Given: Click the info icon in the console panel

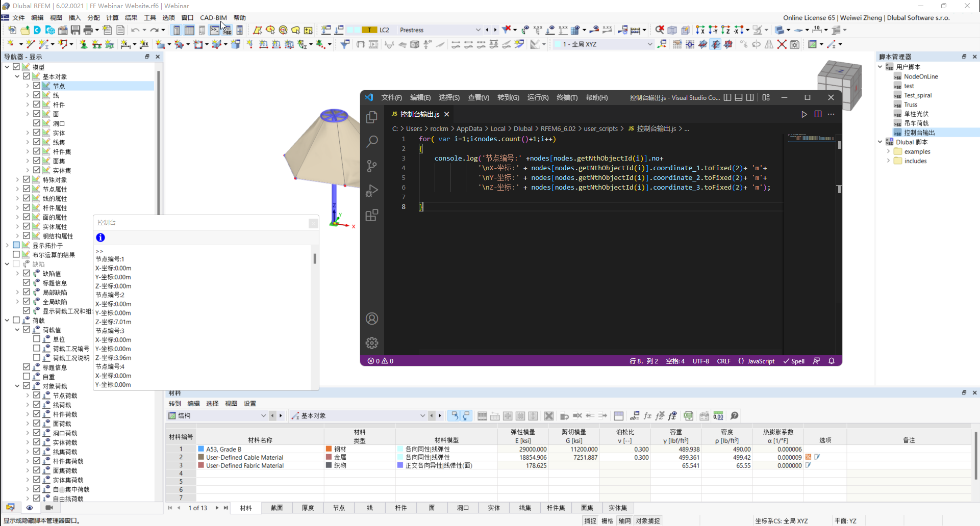Looking at the screenshot, I should tap(100, 238).
